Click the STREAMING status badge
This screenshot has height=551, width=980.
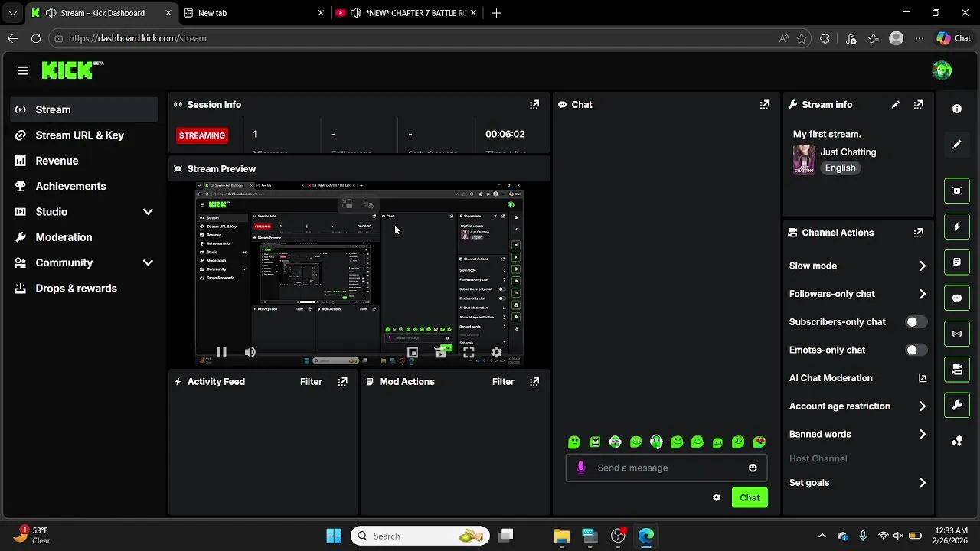202,135
